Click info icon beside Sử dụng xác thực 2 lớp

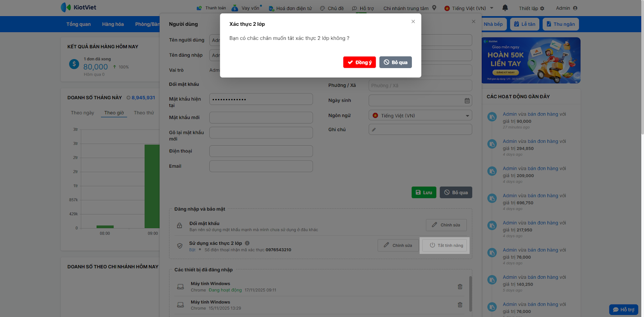[x=247, y=243]
